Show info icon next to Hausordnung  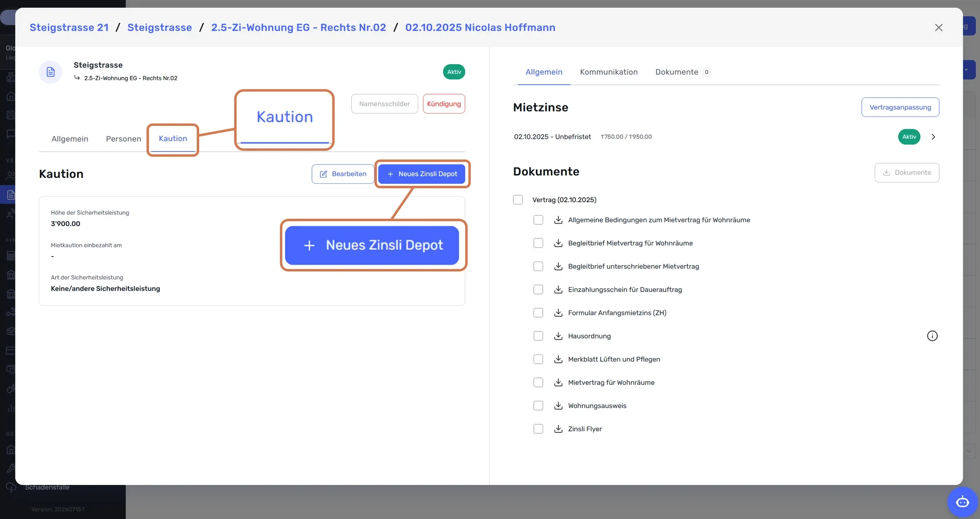(x=932, y=336)
